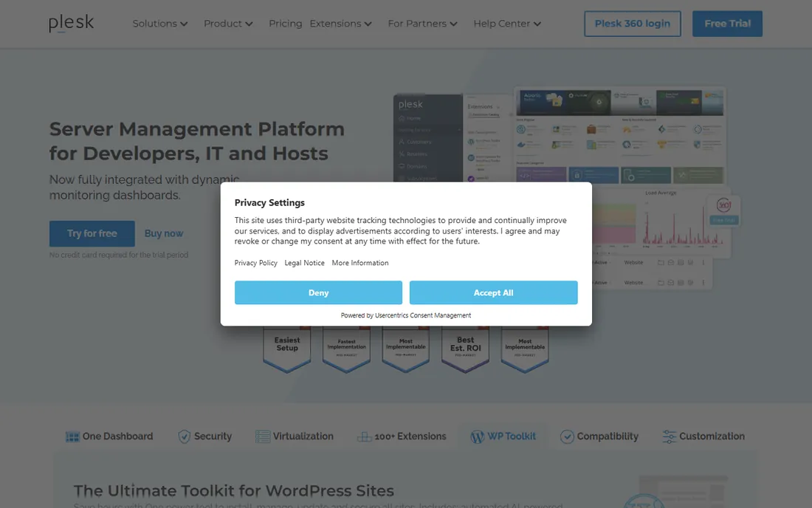
Task: Select the Virtualization tab
Action: coord(295,436)
